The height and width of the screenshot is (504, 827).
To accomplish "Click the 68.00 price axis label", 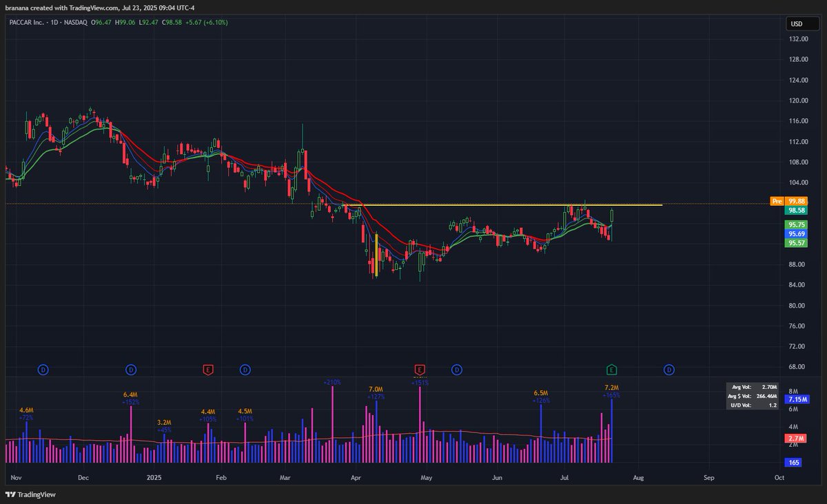I will tap(798, 367).
